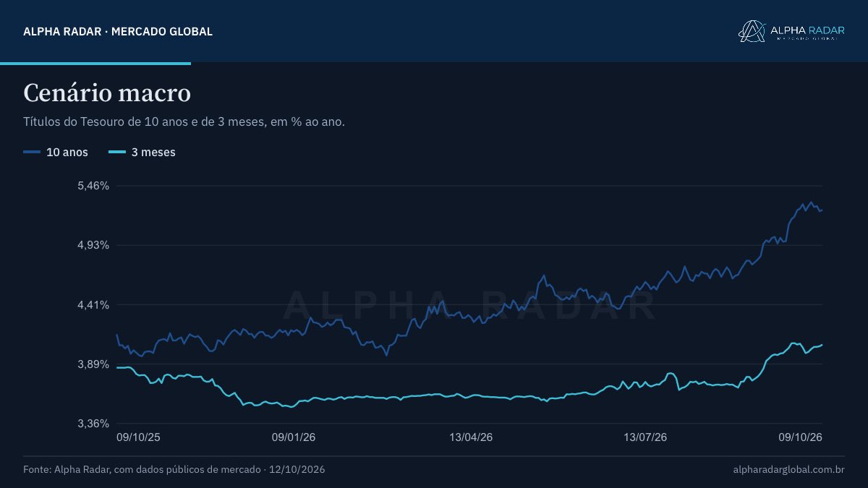Click the Cenário macro title
Image resolution: width=868 pixels, height=488 pixels.
point(107,93)
